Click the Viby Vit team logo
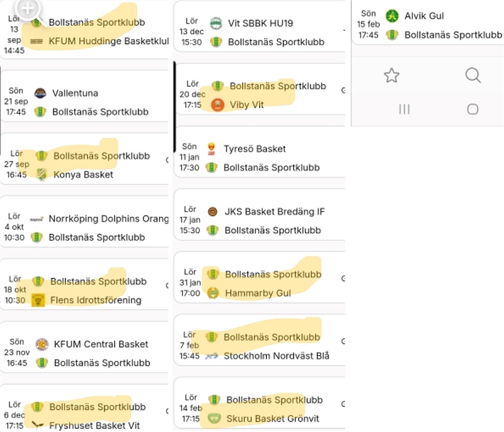 tap(218, 105)
